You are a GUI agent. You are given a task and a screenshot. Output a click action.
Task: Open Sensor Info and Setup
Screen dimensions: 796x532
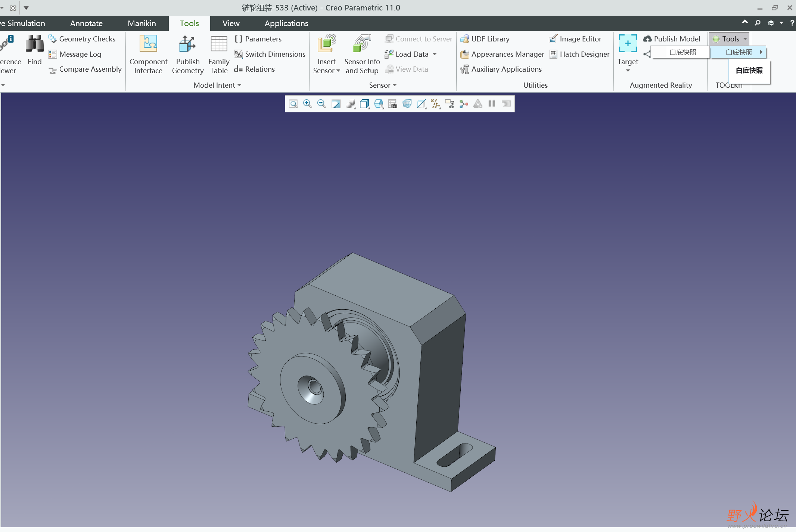pyautogui.click(x=362, y=55)
